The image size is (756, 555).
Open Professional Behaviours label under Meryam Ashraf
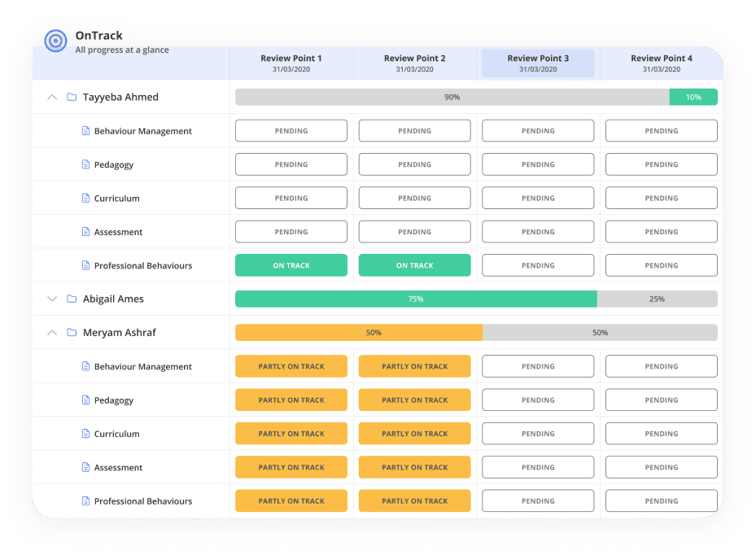click(143, 501)
